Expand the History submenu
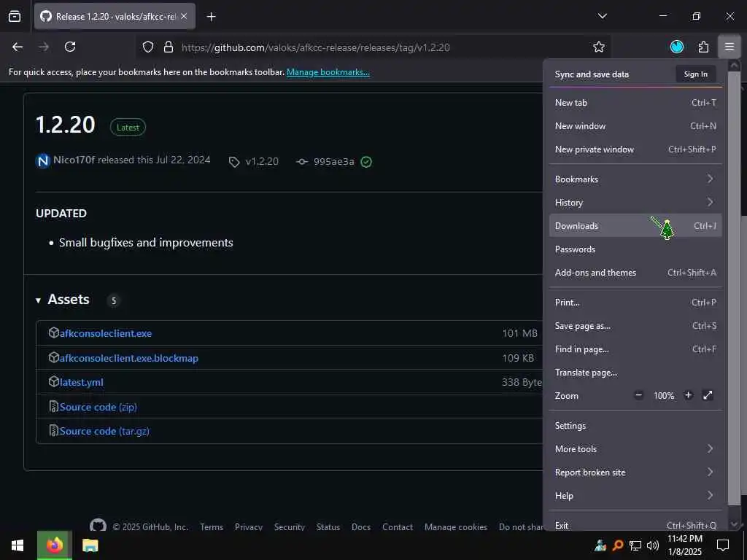The height and width of the screenshot is (560, 747). click(x=635, y=203)
